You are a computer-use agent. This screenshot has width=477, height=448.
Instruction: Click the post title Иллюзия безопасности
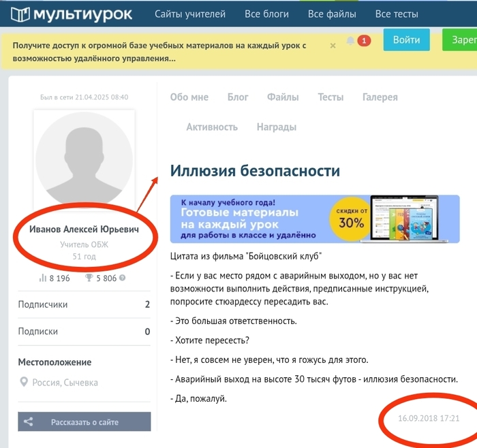point(255,170)
